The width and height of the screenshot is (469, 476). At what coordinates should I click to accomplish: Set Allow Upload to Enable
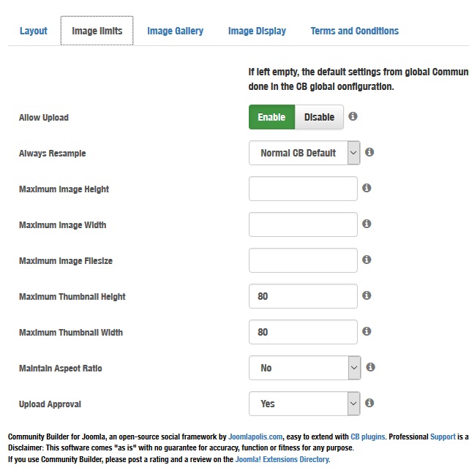271,117
